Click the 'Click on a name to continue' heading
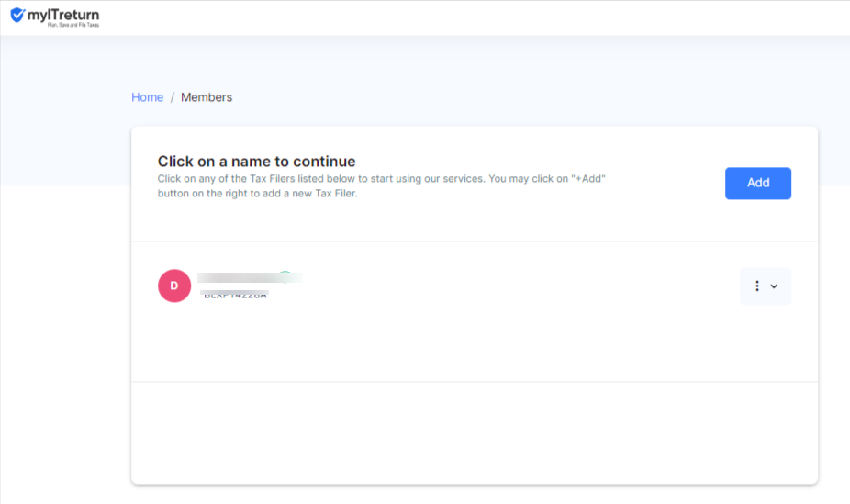 point(256,162)
